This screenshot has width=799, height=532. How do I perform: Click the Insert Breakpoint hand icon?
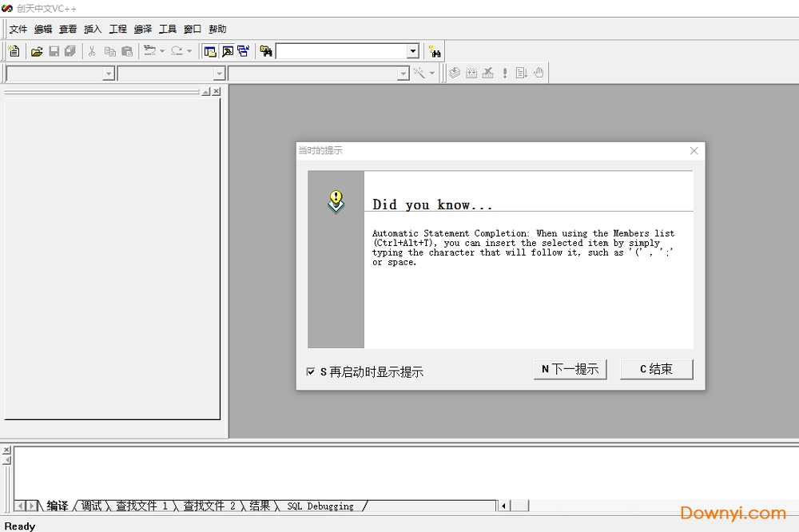tap(539, 73)
